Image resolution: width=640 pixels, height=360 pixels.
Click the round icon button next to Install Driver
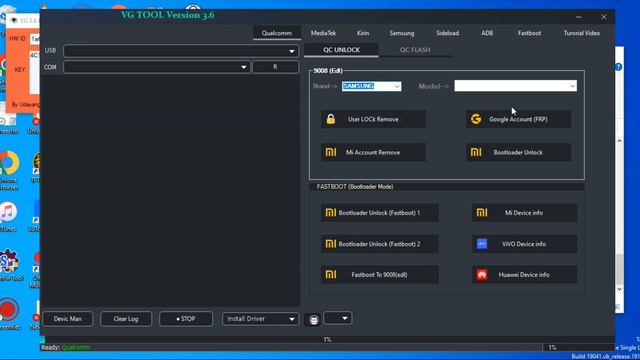[x=313, y=320]
